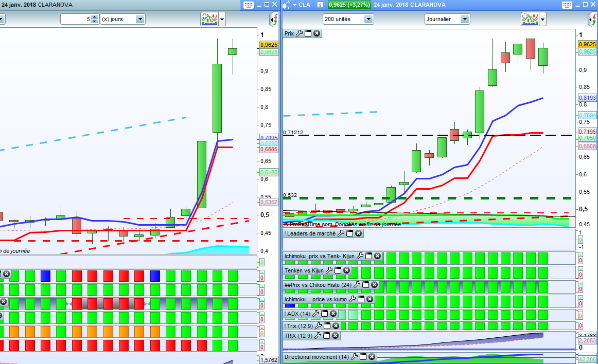Configure the ! ADX (14) indicator
The width and height of the screenshot is (598, 364).
click(x=315, y=314)
